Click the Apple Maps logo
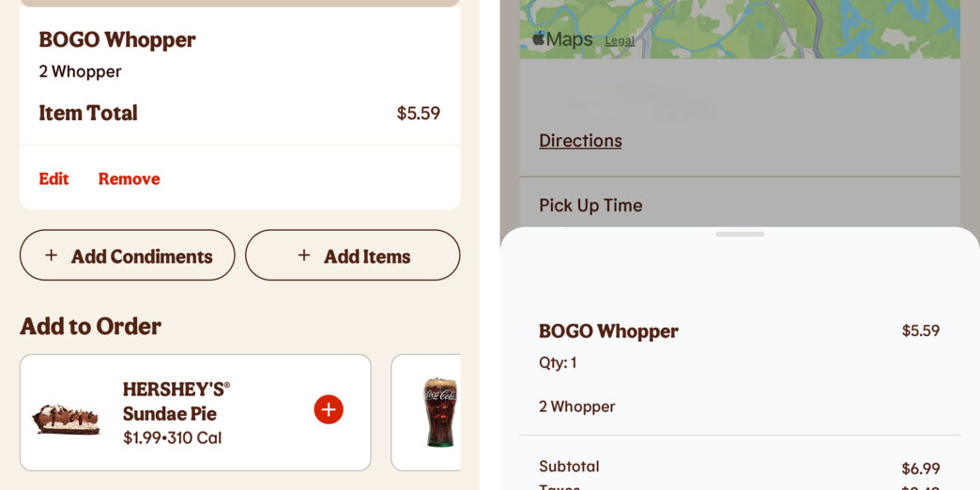The height and width of the screenshot is (490, 980). tap(562, 39)
